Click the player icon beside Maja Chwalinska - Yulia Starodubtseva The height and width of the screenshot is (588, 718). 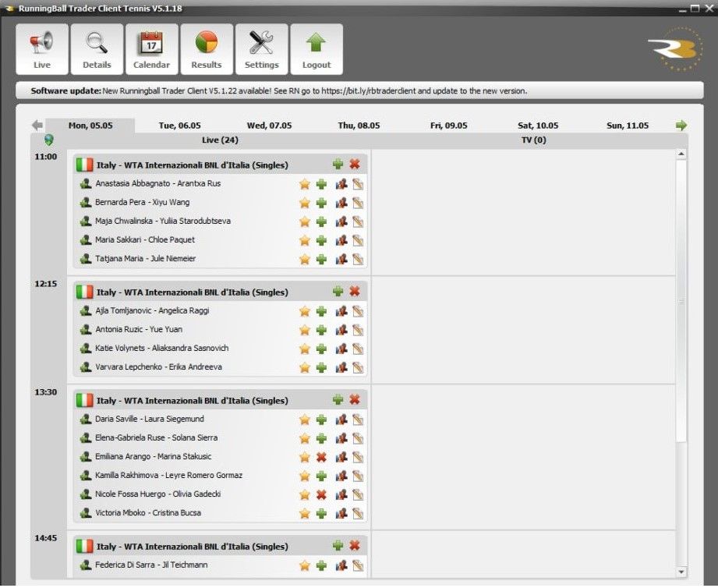86,221
